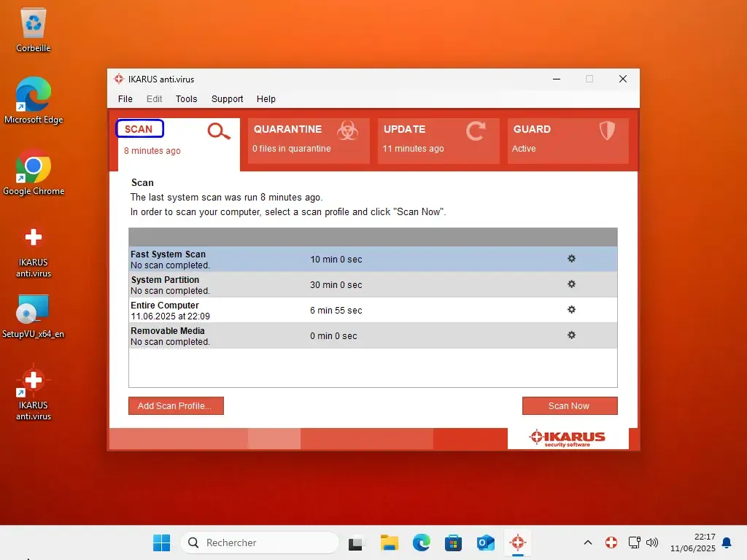This screenshot has height=560, width=747.
Task: Open settings gear for System Partition
Action: [571, 284]
